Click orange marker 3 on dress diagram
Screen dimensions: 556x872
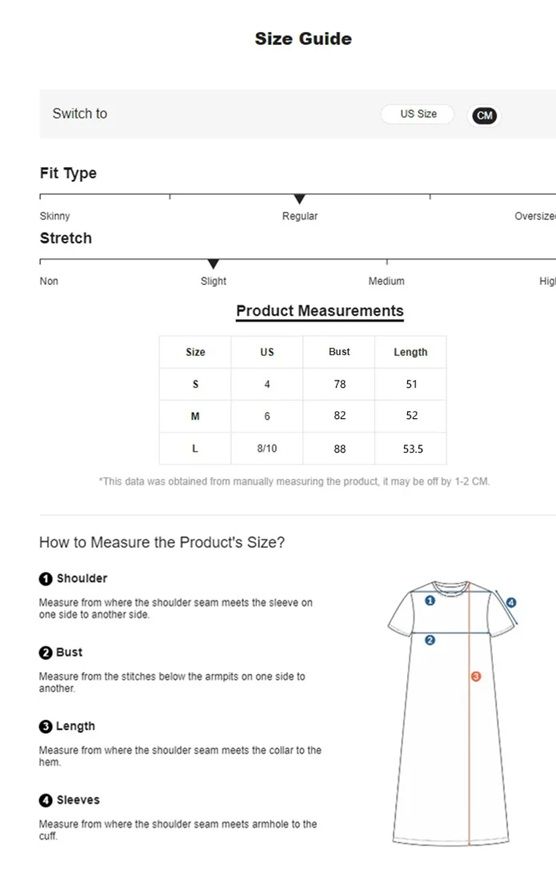point(476,676)
